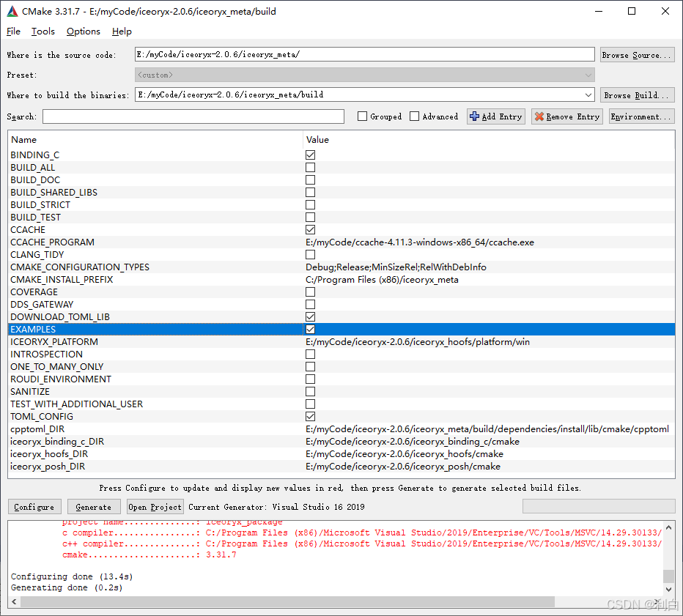Check the BUILD_TEST option
The width and height of the screenshot is (683, 616).
[x=310, y=218]
